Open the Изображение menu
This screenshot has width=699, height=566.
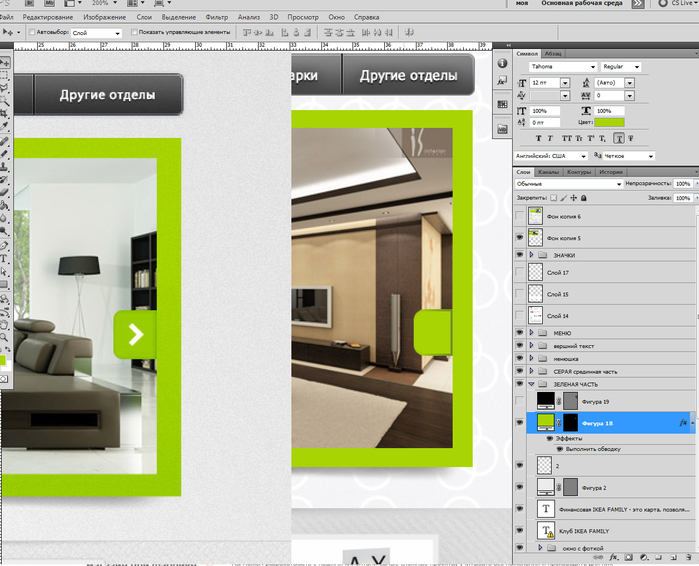click(x=104, y=17)
